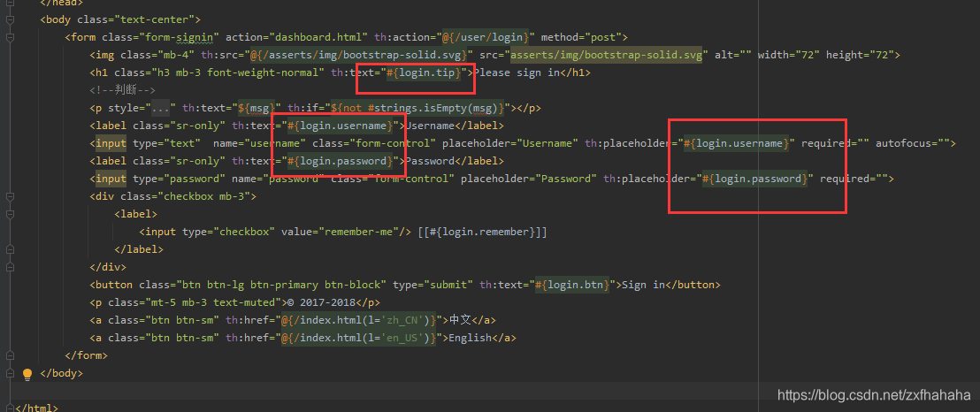Click "#{login.btn}" expression on button
This screenshot has width=980, height=412.
(572, 285)
